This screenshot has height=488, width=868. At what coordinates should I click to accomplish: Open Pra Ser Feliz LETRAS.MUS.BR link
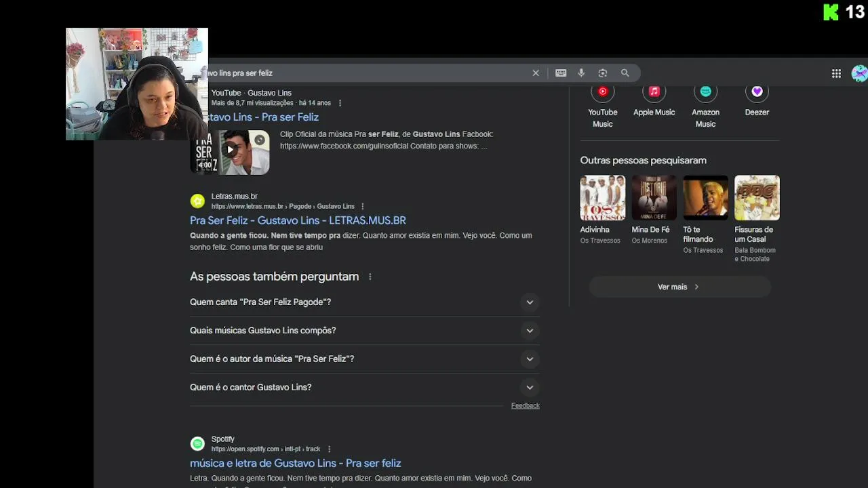pyautogui.click(x=298, y=220)
